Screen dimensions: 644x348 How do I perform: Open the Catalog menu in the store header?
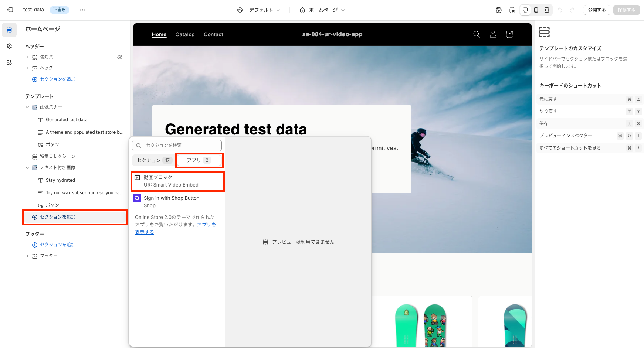pyautogui.click(x=185, y=34)
